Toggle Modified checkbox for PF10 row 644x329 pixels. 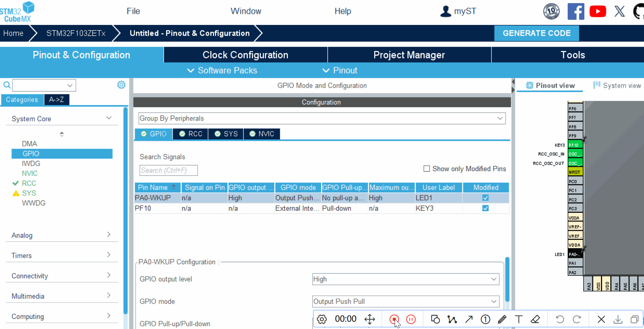click(486, 208)
